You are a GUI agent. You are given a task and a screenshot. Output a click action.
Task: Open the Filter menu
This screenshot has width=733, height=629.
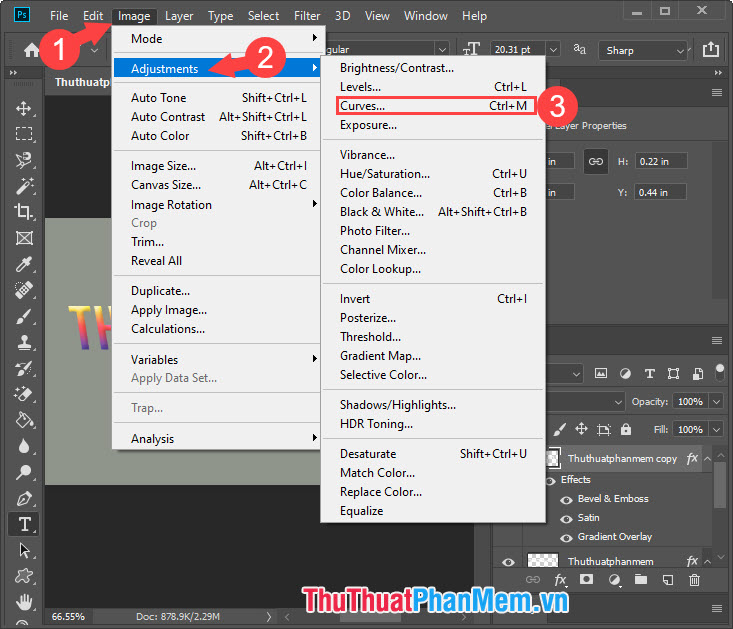tap(307, 16)
